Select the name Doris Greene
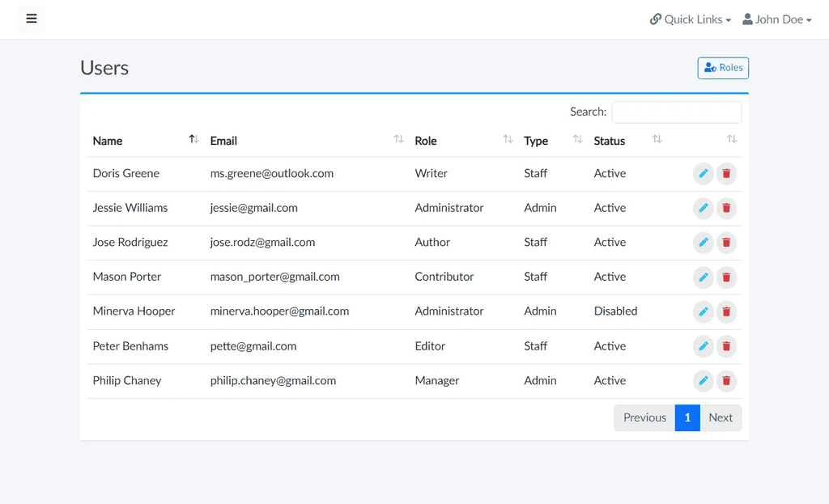The image size is (829, 504). pos(125,173)
